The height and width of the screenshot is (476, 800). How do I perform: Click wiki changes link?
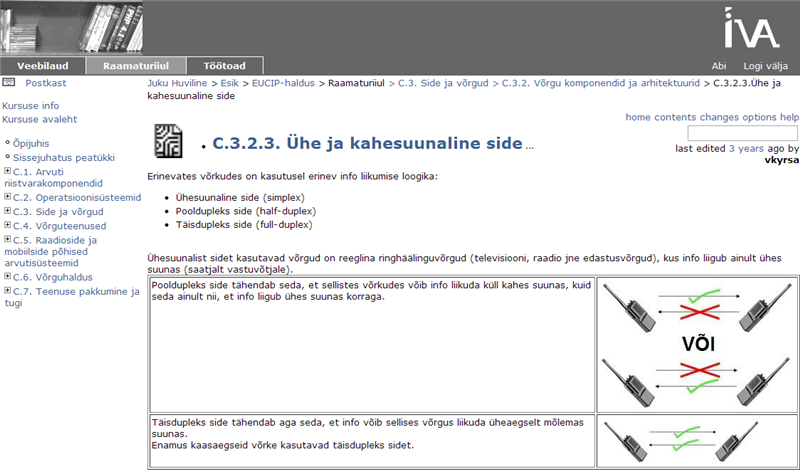pyautogui.click(x=719, y=117)
